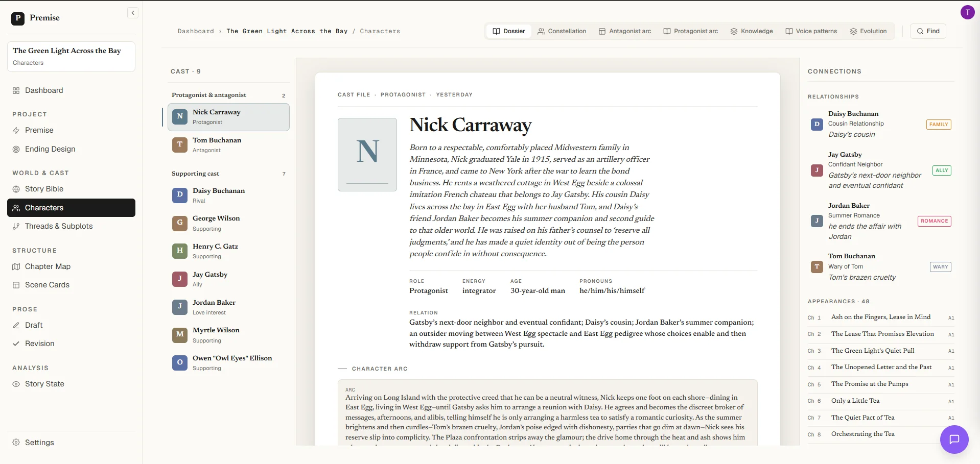Open the project selector card The Green Light
Viewport: 980px width, 464px height.
coord(71,57)
